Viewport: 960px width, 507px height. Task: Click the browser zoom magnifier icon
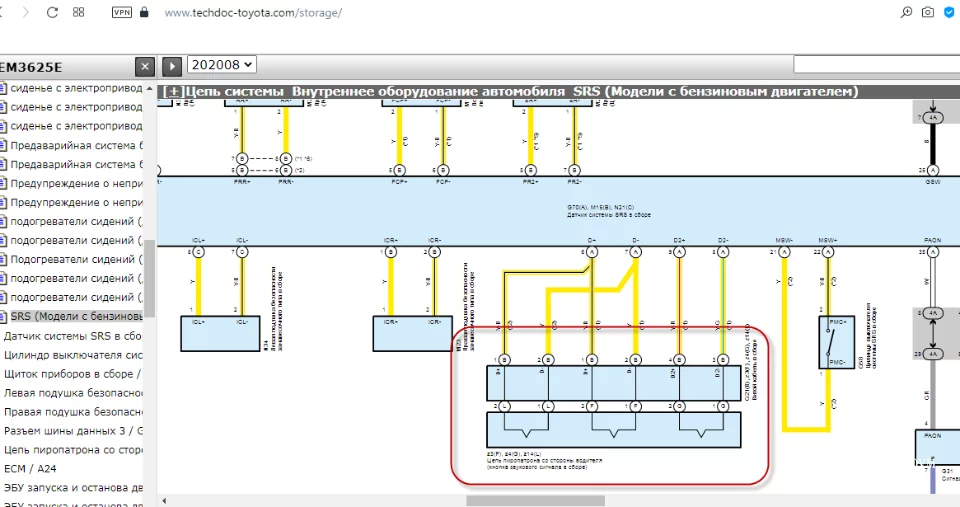[906, 12]
